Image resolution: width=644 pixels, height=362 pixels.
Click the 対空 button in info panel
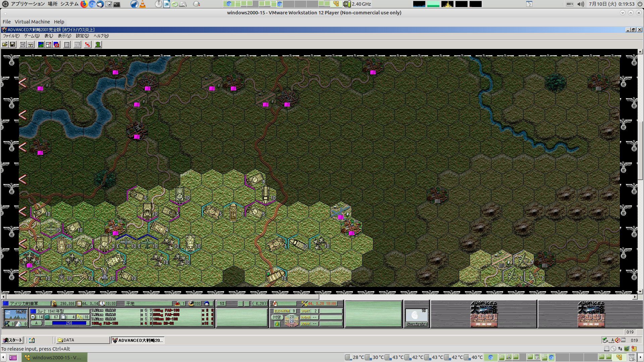277,317
